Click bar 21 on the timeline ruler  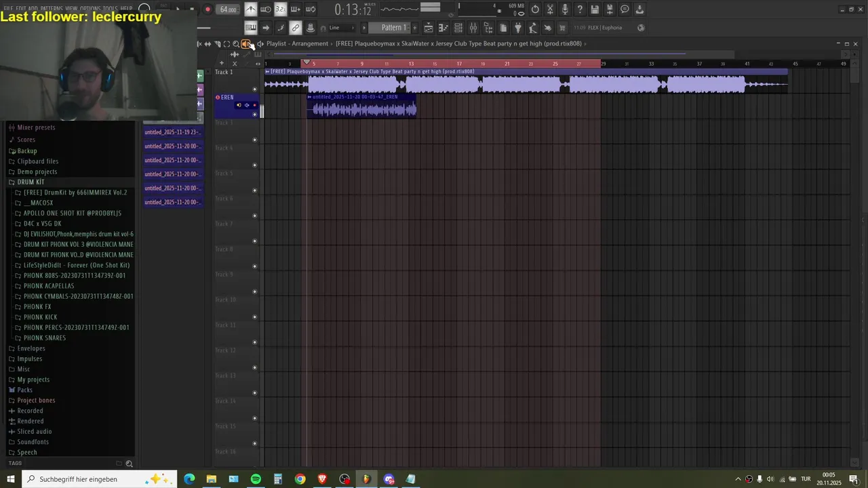pyautogui.click(x=507, y=64)
